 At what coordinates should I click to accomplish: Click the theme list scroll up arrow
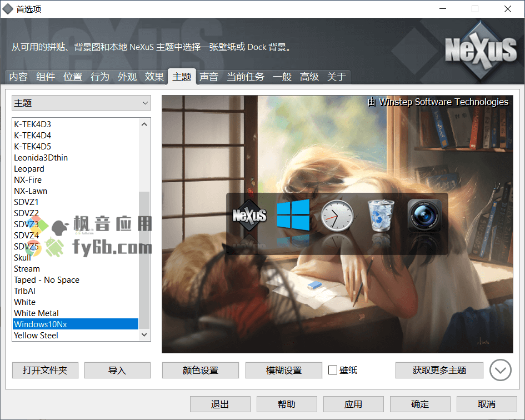click(144, 124)
